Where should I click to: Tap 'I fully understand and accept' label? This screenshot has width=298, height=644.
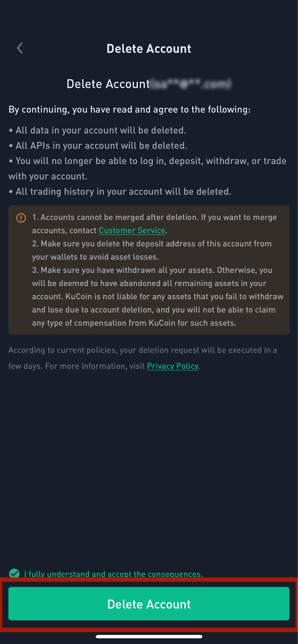coord(114,574)
